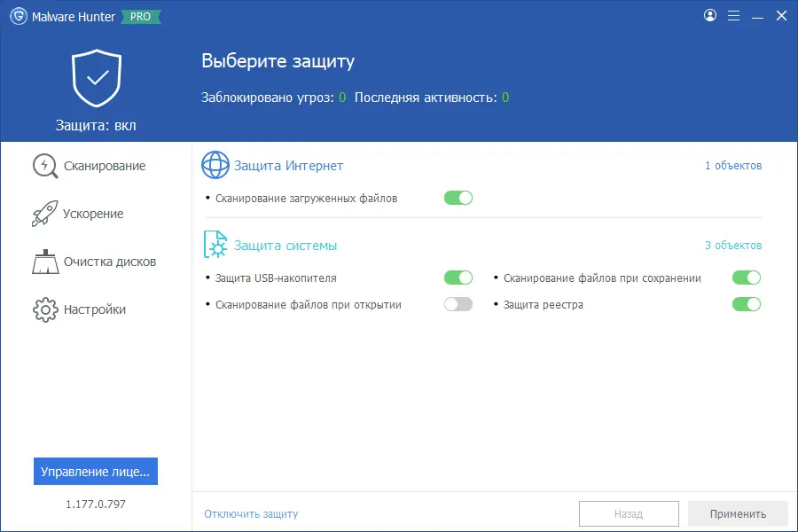The height and width of the screenshot is (532, 798).
Task: Click the Malware Hunter logo icon
Action: (18, 16)
